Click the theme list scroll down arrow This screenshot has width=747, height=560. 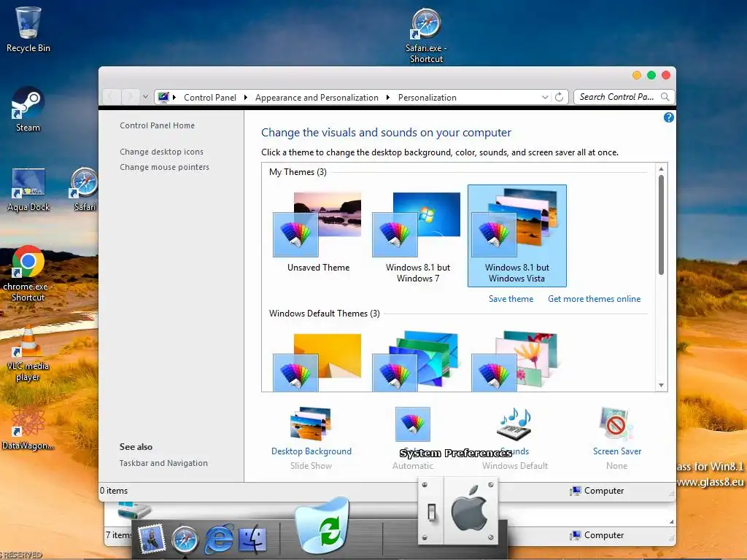pos(661,385)
